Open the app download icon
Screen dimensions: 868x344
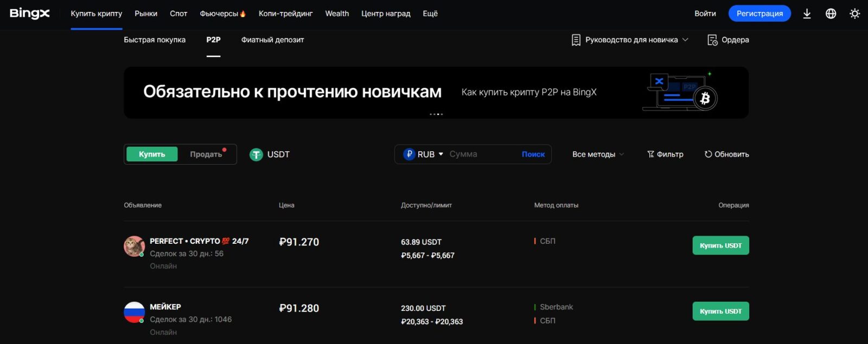coord(807,14)
